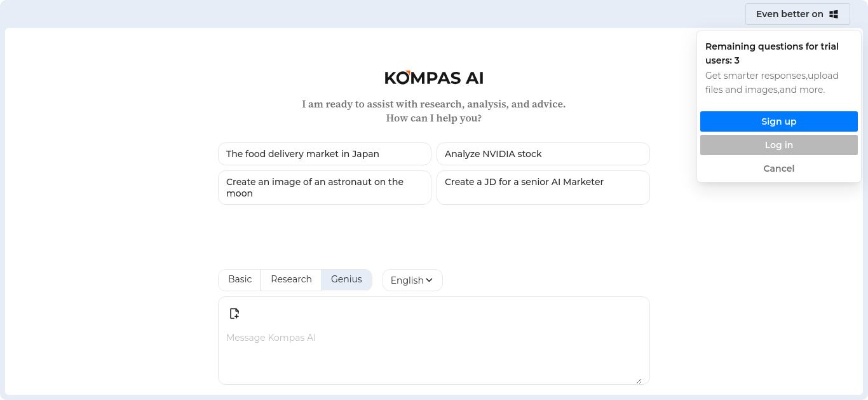Viewport: 868px width, 400px height.
Task: Select the Genius mode tab
Action: tap(346, 279)
